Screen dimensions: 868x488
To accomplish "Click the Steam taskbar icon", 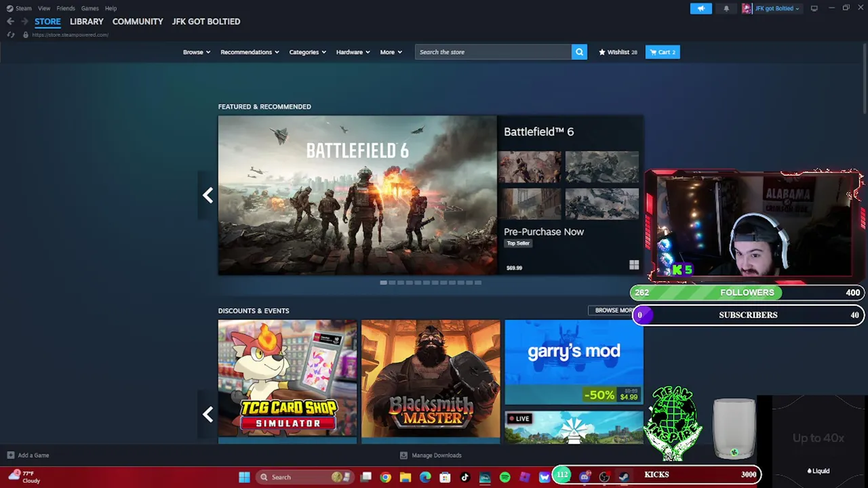I will click(624, 477).
